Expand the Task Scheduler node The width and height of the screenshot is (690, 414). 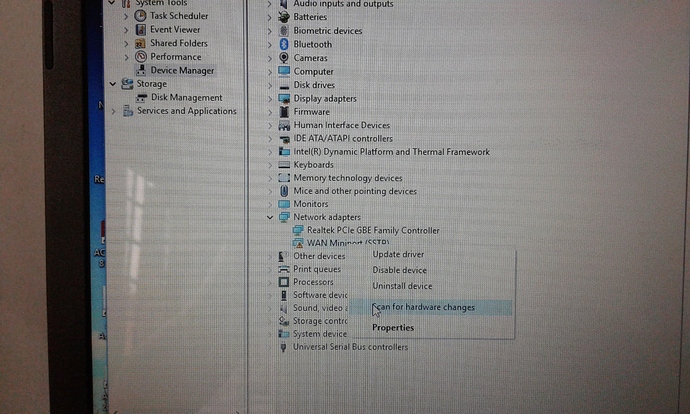pos(126,16)
